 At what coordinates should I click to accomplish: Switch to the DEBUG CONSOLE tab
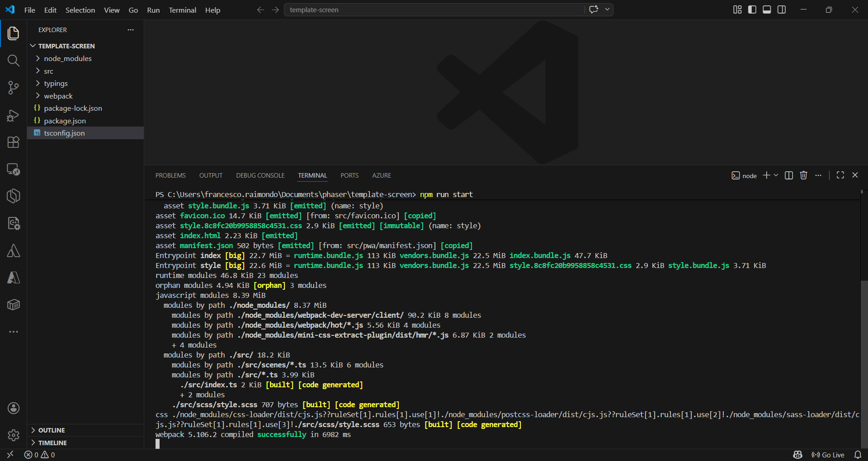(260, 175)
